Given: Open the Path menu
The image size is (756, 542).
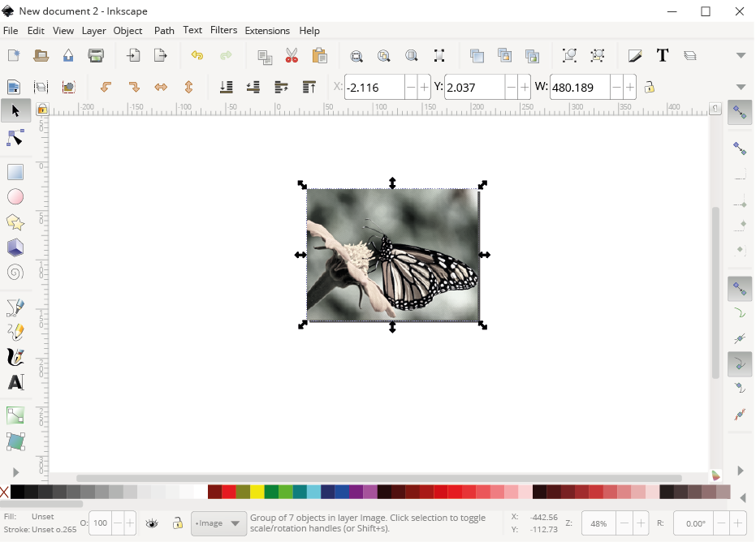Looking at the screenshot, I should pos(164,30).
